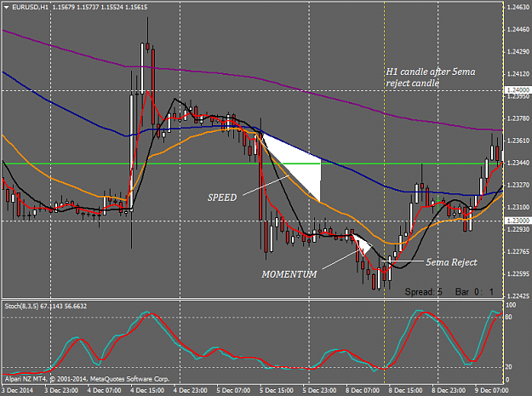This screenshot has width=532, height=396.
Task: Click the '8 Dec 15:00' time label
Action: tap(406, 390)
